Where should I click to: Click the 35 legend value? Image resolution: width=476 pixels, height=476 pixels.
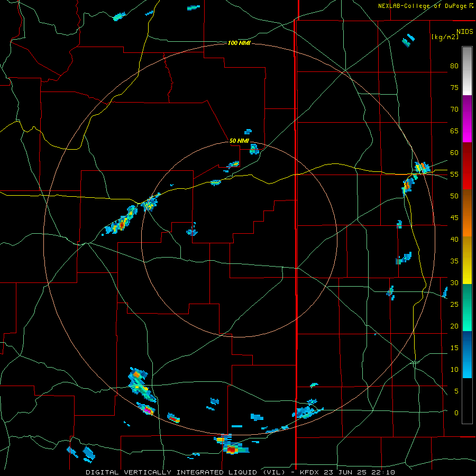[x=454, y=261]
